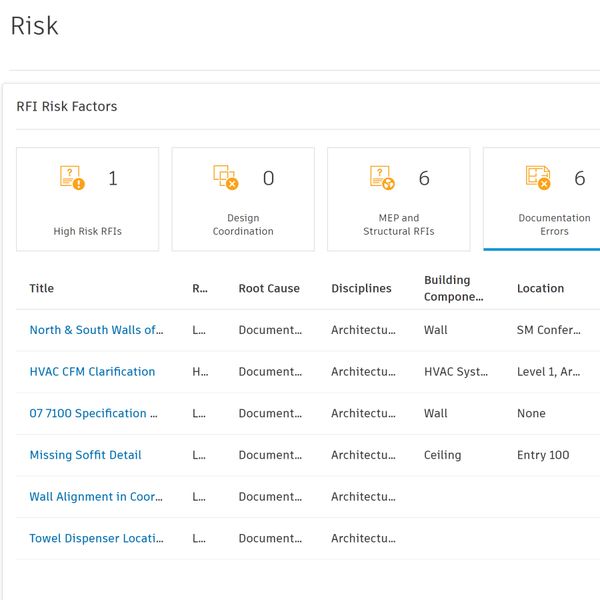Sort by Disciplines column header
This screenshot has height=600, width=600.
361,289
